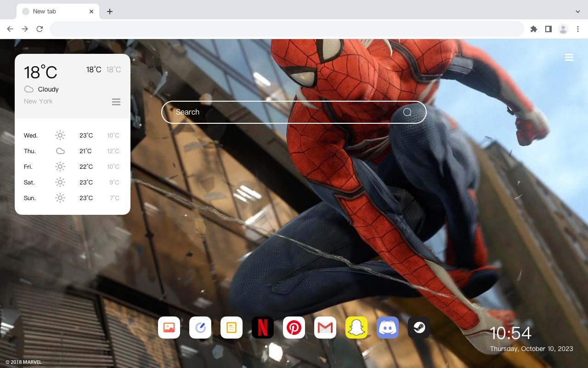Click the search magnifier icon
This screenshot has width=588, height=368.
407,112
